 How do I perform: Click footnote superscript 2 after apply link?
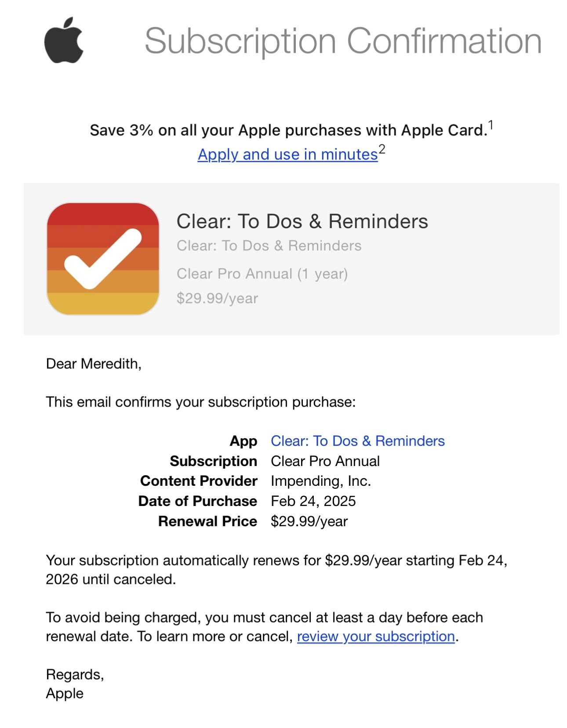382,149
